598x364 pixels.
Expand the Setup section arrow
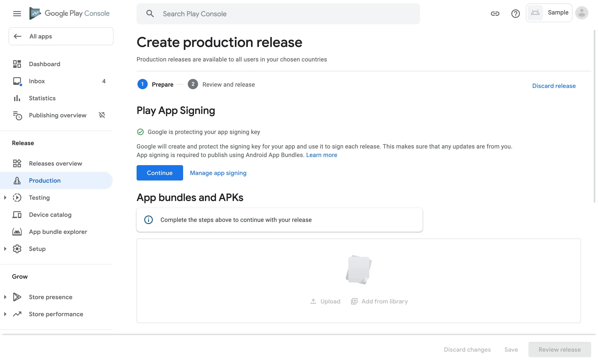5,249
